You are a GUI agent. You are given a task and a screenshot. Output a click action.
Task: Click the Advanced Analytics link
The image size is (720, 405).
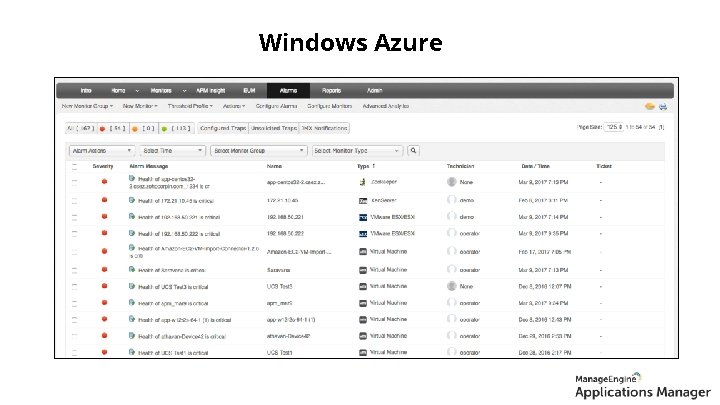point(386,106)
